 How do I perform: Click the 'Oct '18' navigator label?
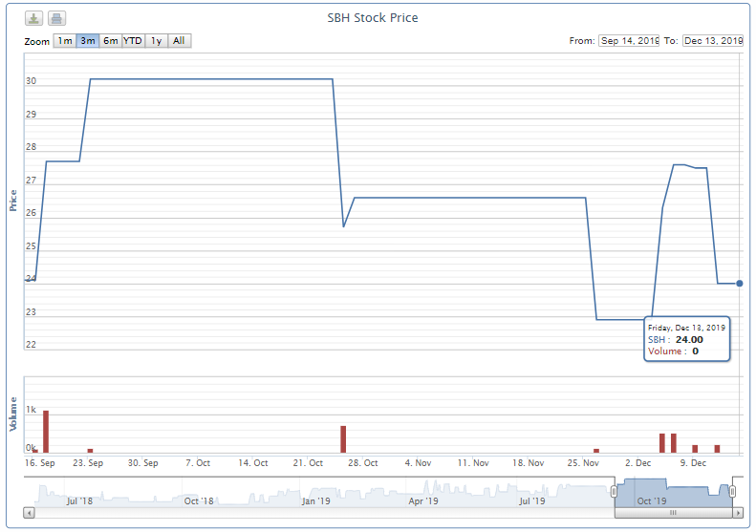199,501
